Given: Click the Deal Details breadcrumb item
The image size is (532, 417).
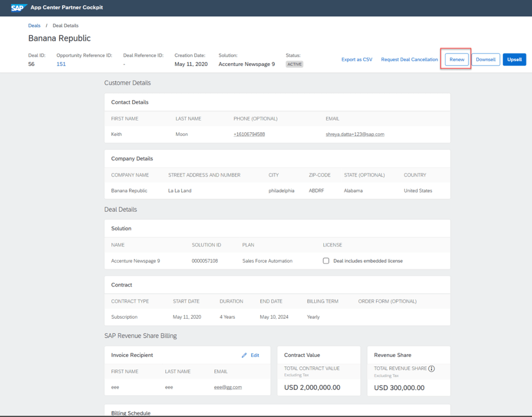Looking at the screenshot, I should coord(65,26).
